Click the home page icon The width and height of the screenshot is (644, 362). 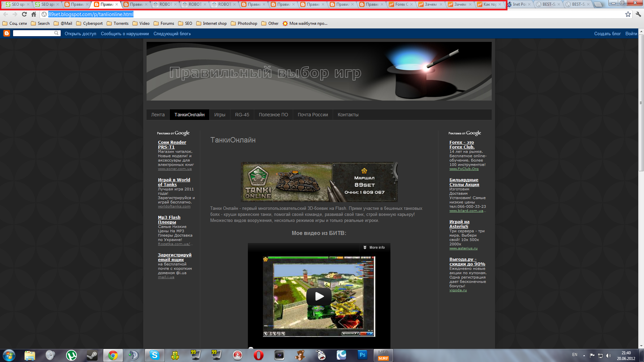click(34, 14)
